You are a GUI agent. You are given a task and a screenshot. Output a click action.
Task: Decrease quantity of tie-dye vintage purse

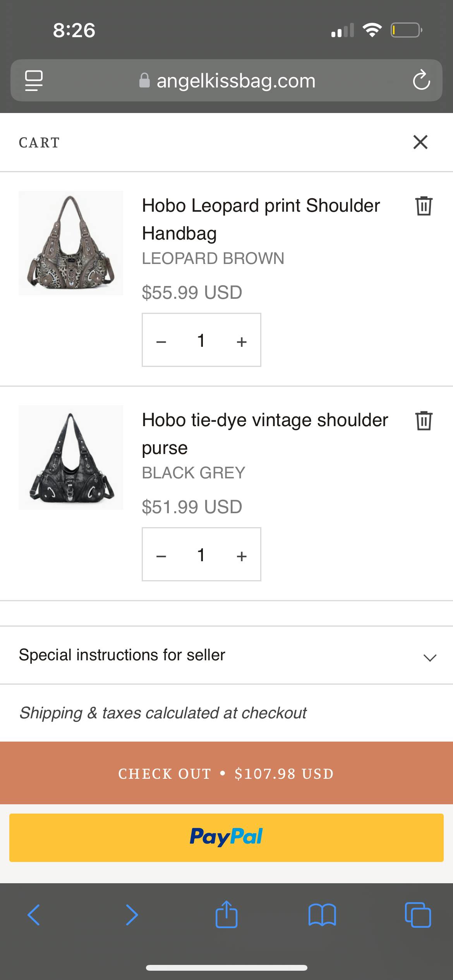pos(161,556)
